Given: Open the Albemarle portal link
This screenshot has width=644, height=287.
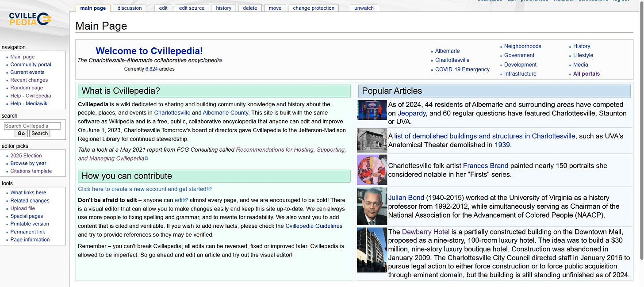Looking at the screenshot, I should (448, 51).
